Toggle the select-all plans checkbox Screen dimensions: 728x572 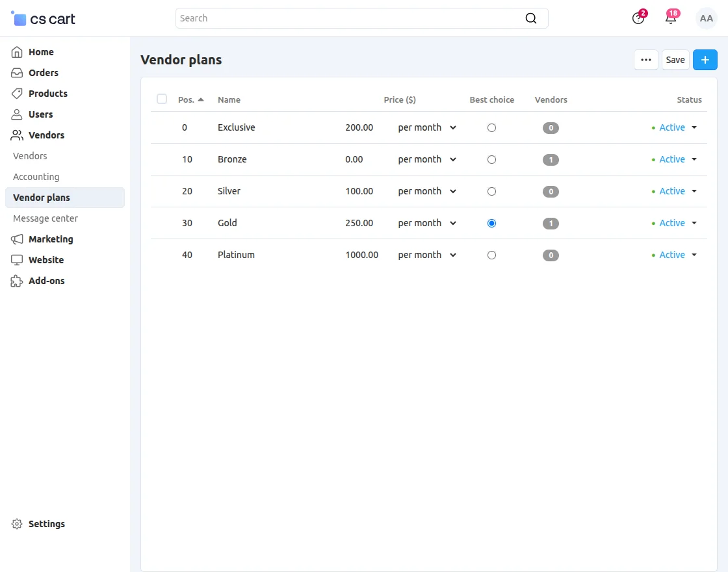coord(162,99)
